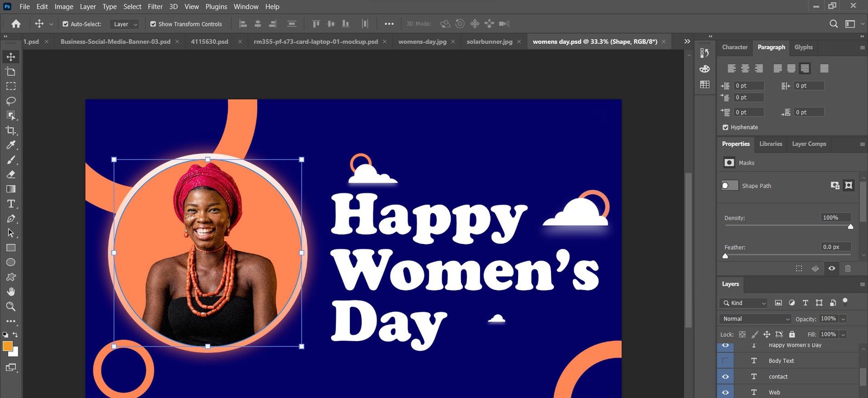Click lock transparent pixels icon

click(742, 335)
